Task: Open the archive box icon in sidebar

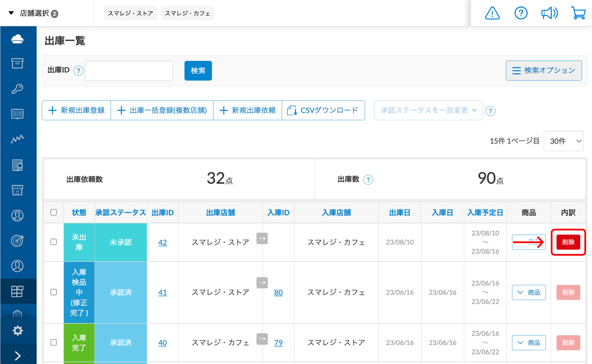Action: point(17,63)
